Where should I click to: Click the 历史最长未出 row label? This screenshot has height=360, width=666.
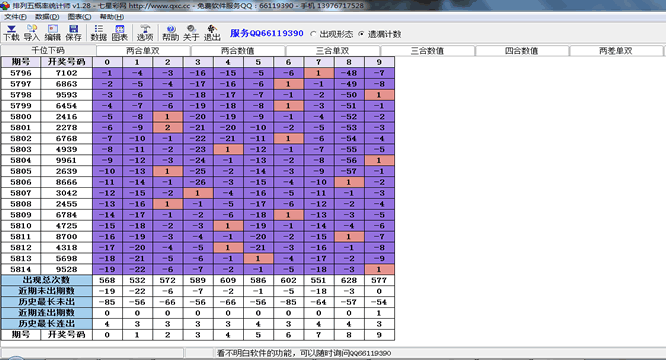pyautogui.click(x=46, y=302)
